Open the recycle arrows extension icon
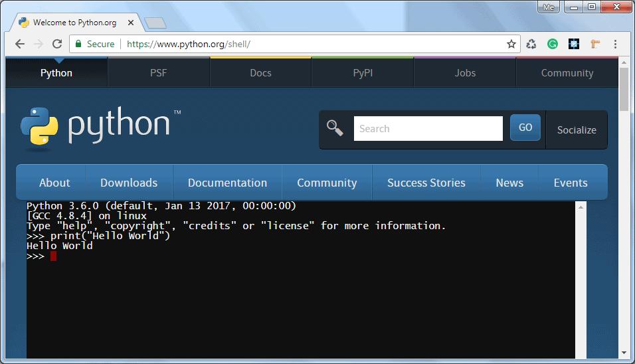 tap(531, 44)
